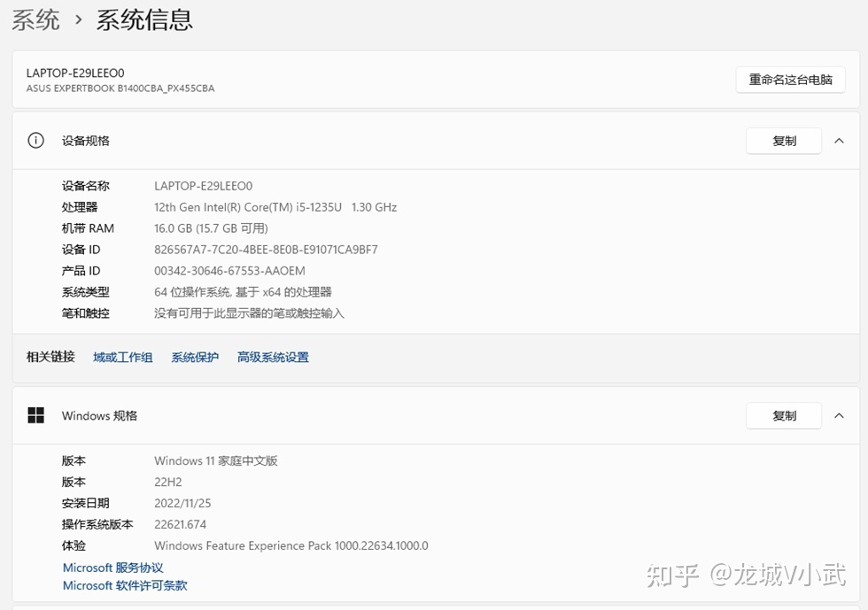Click the 设备 ID label
The height and width of the screenshot is (610, 868).
pyautogui.click(x=81, y=250)
